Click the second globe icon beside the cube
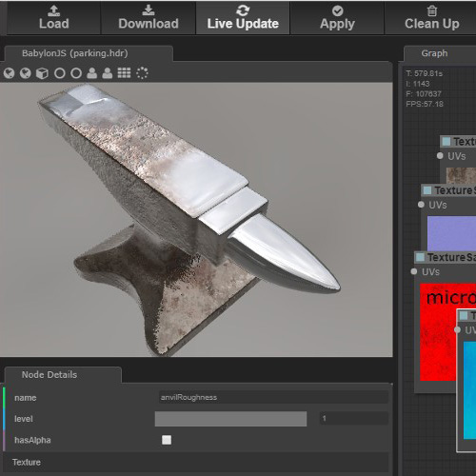Image resolution: width=476 pixels, height=476 pixels. (x=26, y=73)
